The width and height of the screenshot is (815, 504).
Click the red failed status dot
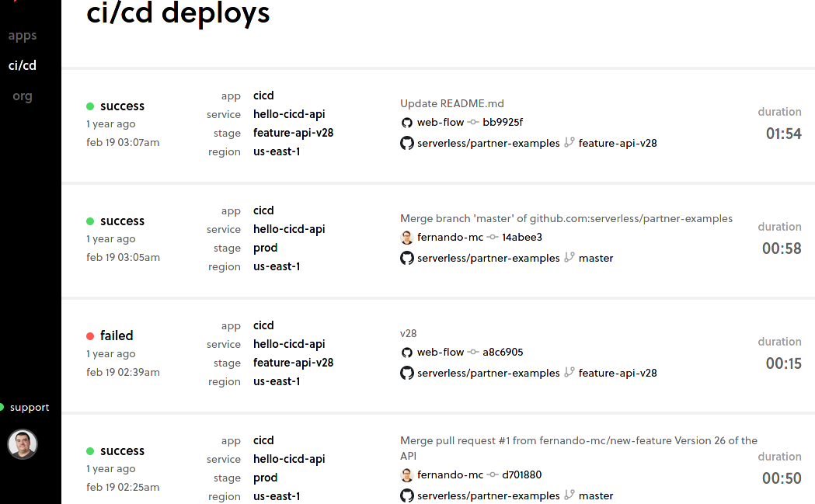(89, 335)
